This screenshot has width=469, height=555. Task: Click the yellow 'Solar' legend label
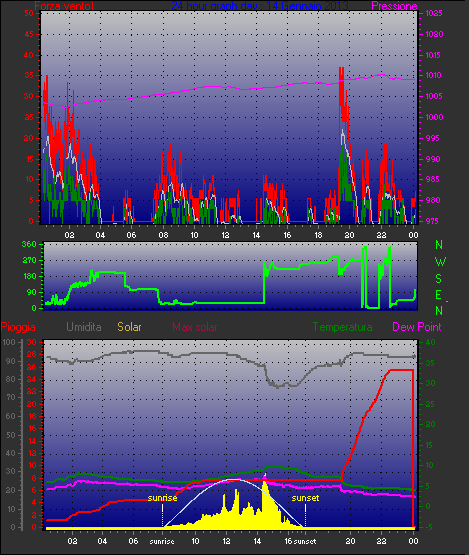coord(129,327)
